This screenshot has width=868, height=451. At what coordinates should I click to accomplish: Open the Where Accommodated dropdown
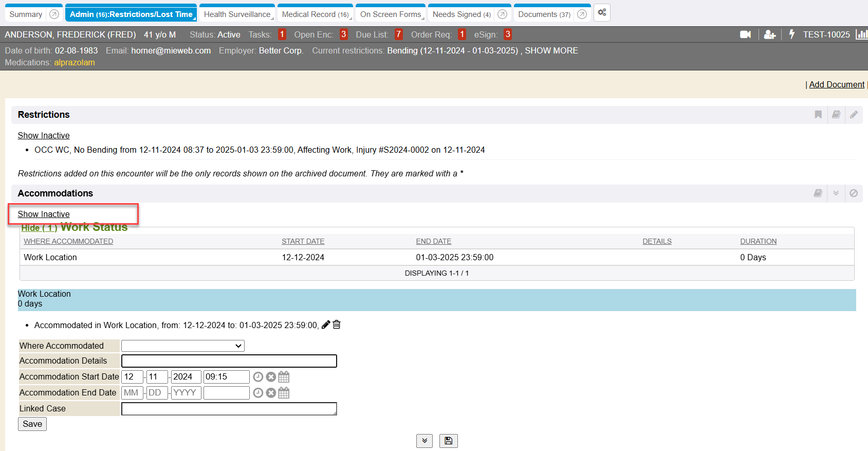(182, 346)
